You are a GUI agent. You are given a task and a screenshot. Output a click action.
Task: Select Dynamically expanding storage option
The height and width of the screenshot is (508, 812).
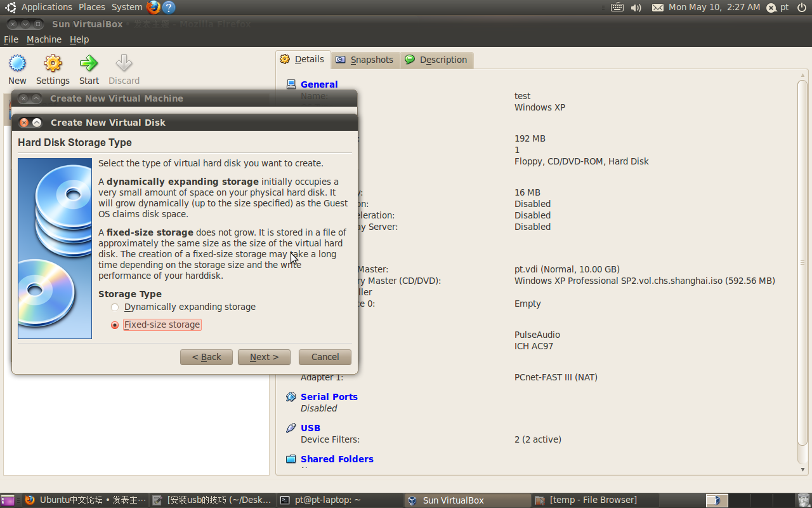[184, 307]
